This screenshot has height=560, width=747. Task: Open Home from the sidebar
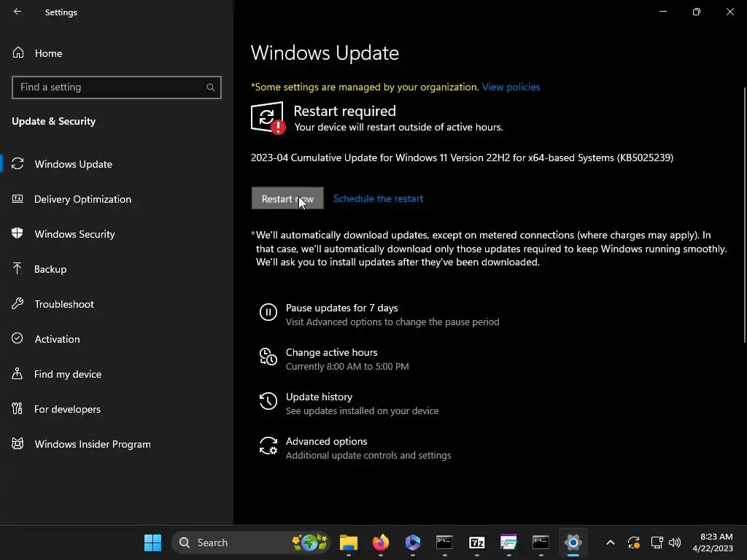(48, 53)
